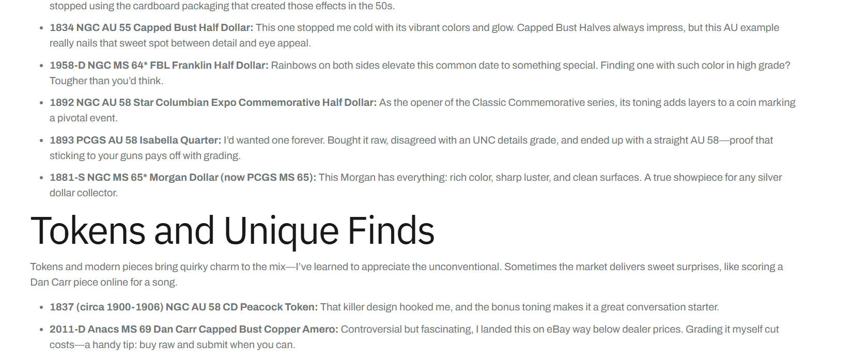Click the bullet point before the 1834 Capped Bust entry
The height and width of the screenshot is (360, 868).
[x=41, y=28]
